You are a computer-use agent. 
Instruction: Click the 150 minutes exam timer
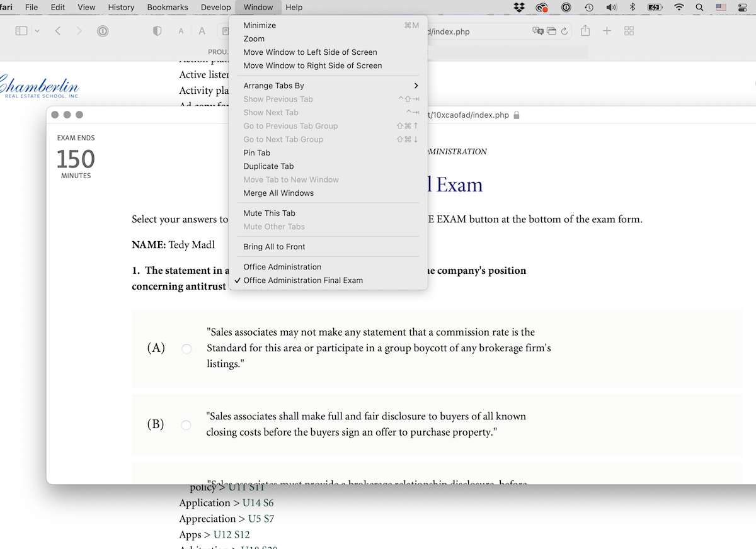76,158
